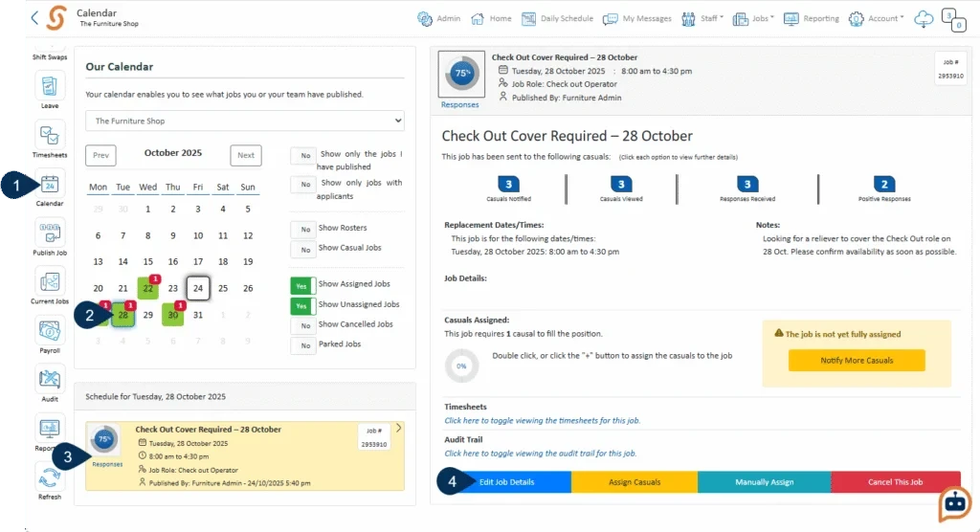This screenshot has height=532, width=980.
Task: Click the Responses link under the job header thumbnail
Action: (459, 104)
